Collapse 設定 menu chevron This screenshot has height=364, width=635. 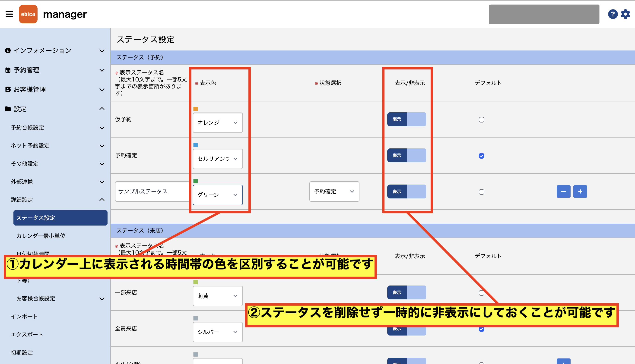coord(102,109)
